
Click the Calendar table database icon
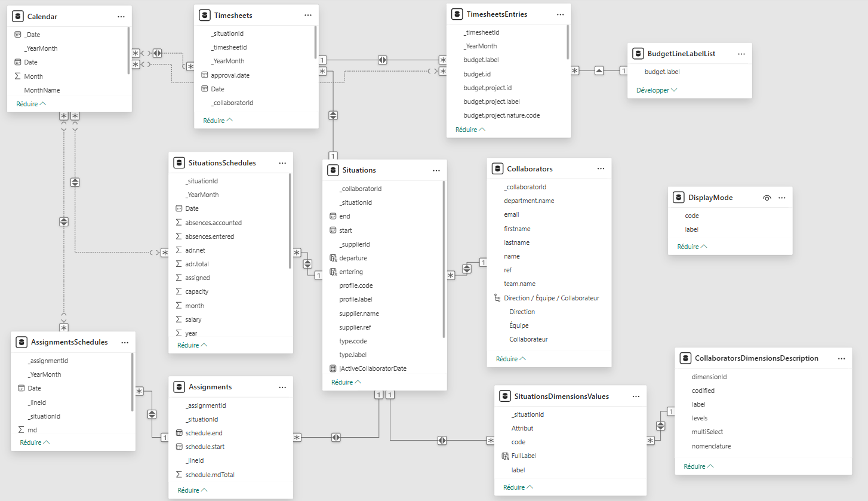coord(18,17)
